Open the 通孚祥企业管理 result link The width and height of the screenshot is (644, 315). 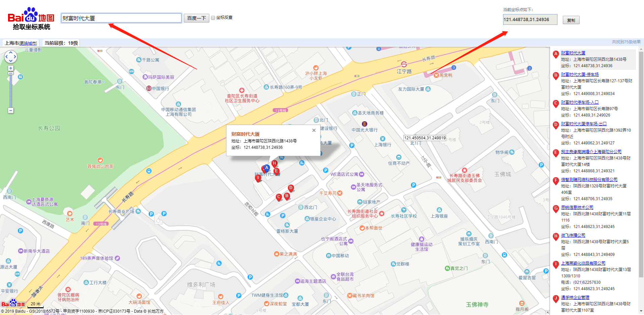point(575,298)
